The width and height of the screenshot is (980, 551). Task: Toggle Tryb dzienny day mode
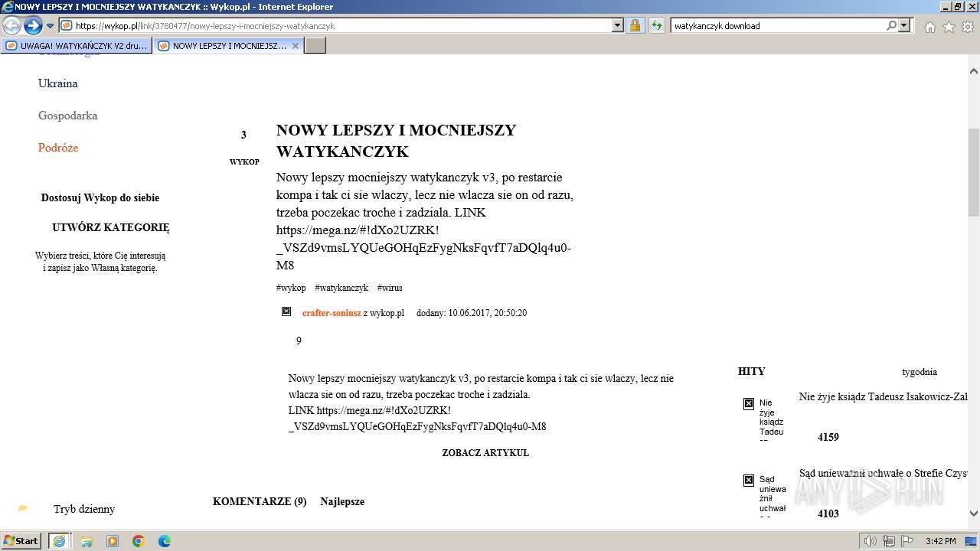coord(84,509)
